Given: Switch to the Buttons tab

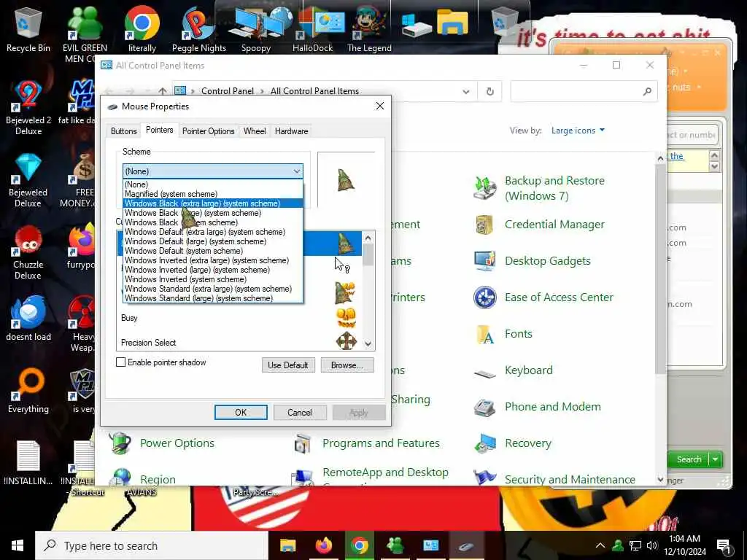Looking at the screenshot, I should pos(124,131).
